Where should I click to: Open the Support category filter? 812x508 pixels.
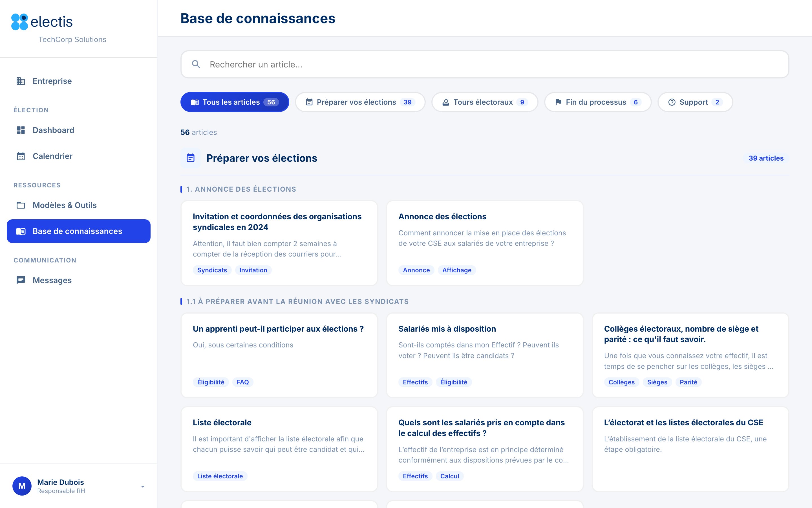(695, 102)
